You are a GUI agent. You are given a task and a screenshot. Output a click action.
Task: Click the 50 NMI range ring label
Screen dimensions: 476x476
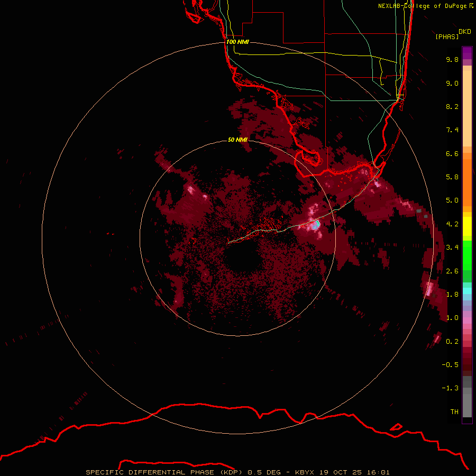pyautogui.click(x=237, y=140)
